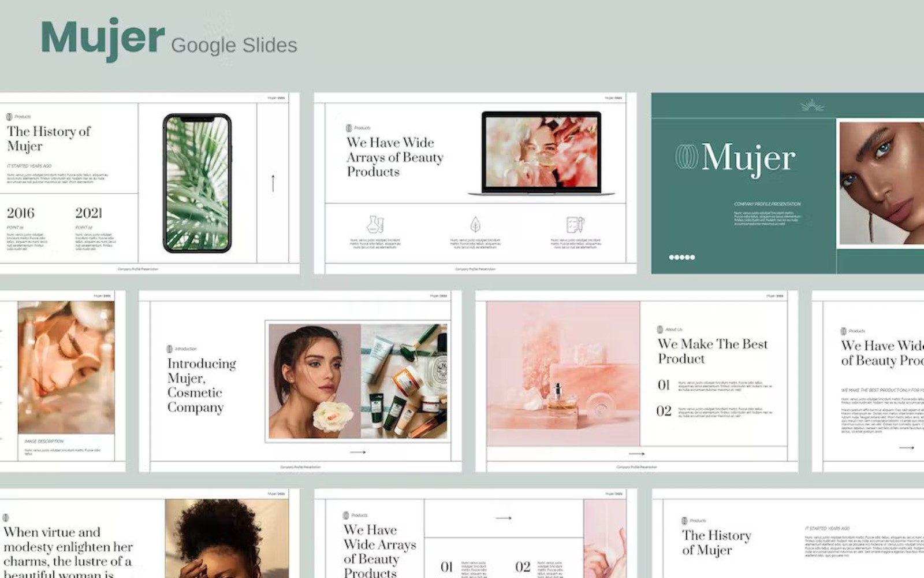Image resolution: width=924 pixels, height=578 pixels.
Task: Click 'IT STARTED YEARS AGO' in bottom-right slide
Action: tap(828, 528)
